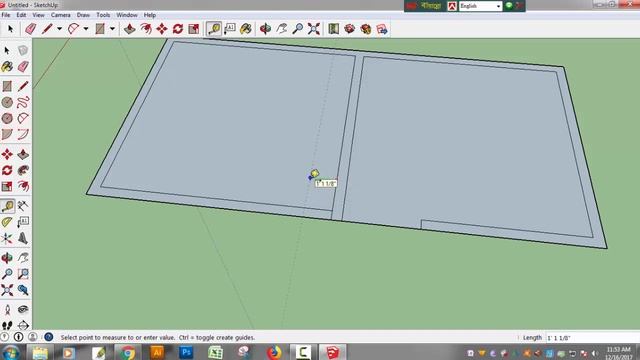Screen dimensions: 640x360
Task: Select the Look Around eye tool
Action: 23,310
